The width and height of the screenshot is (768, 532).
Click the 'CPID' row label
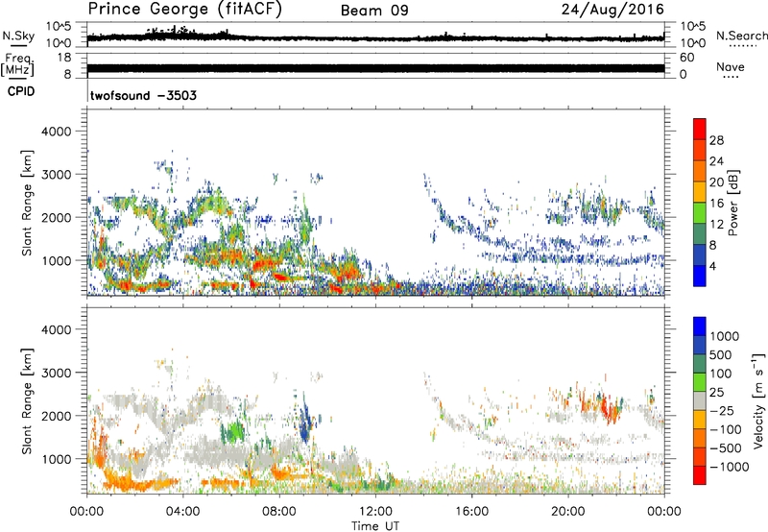(21, 91)
